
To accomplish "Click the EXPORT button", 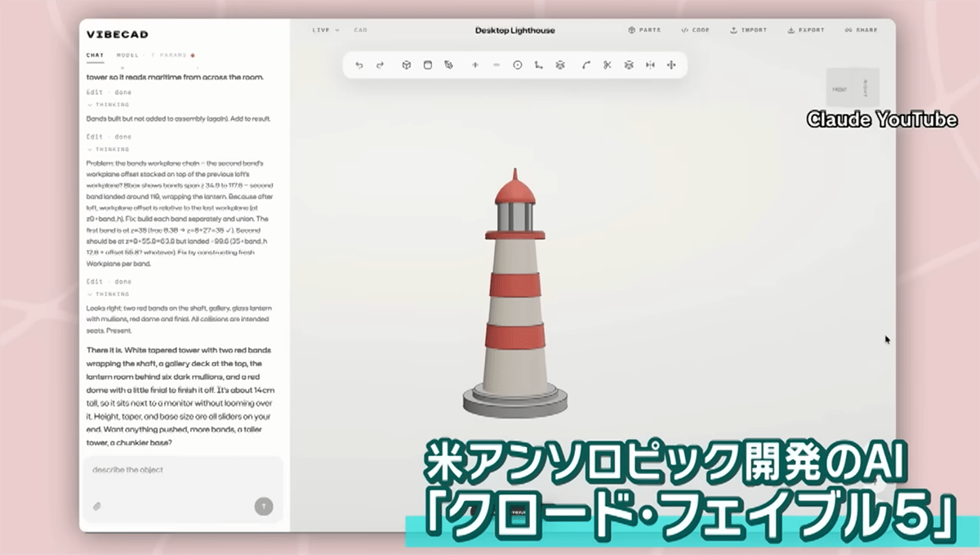I will pos(806,30).
